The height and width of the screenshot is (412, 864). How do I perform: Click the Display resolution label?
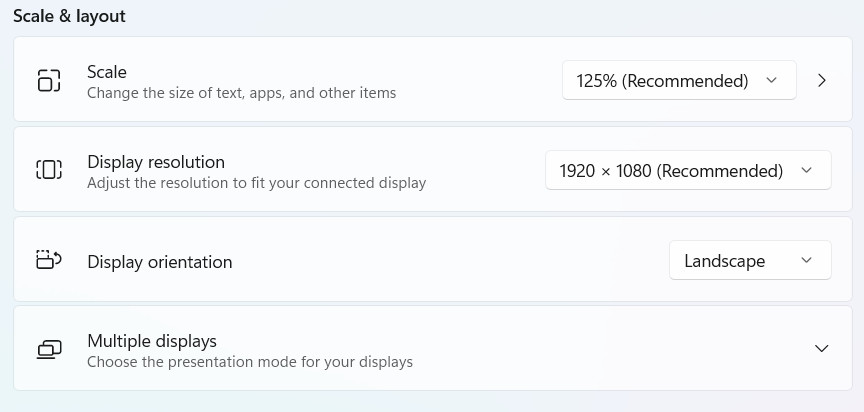pyautogui.click(x=156, y=162)
